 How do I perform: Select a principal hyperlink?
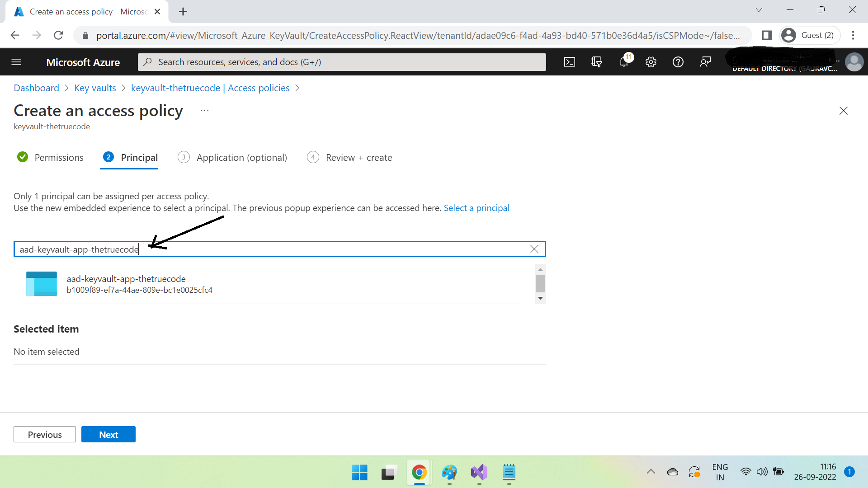pos(476,207)
